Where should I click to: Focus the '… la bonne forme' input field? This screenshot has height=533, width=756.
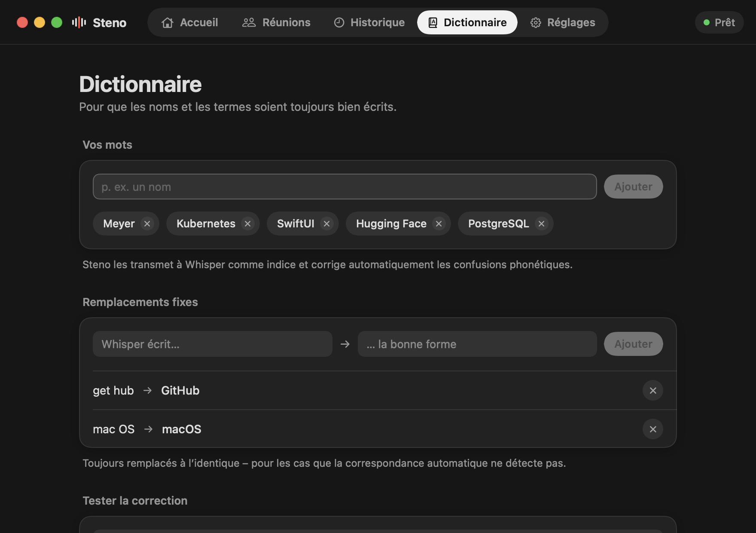pyautogui.click(x=477, y=344)
